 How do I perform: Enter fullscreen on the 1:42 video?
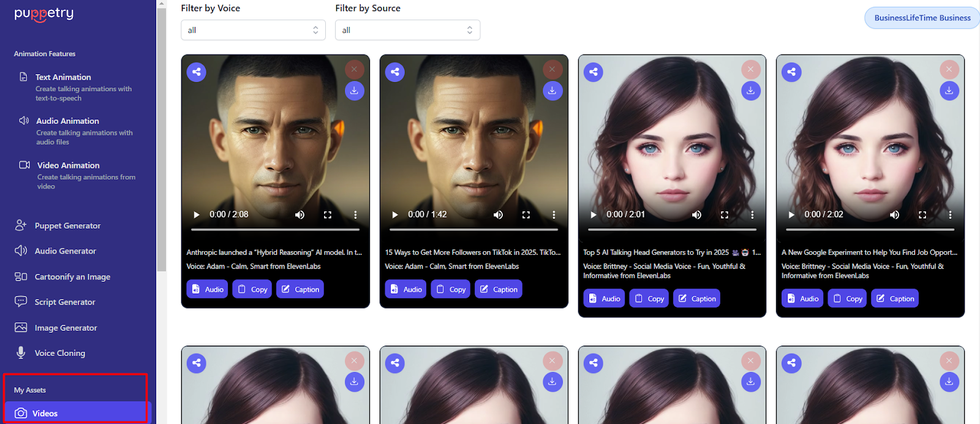pos(526,214)
